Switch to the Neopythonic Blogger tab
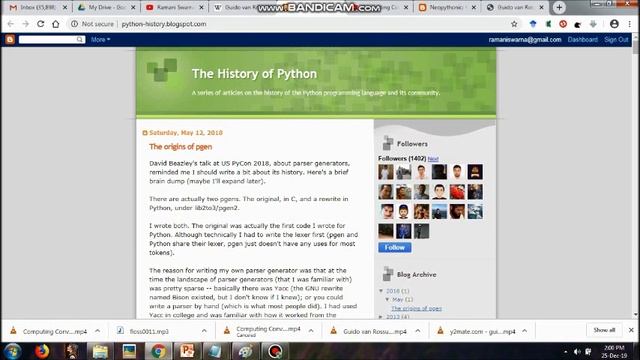The height and width of the screenshot is (360, 640). (x=445, y=7)
